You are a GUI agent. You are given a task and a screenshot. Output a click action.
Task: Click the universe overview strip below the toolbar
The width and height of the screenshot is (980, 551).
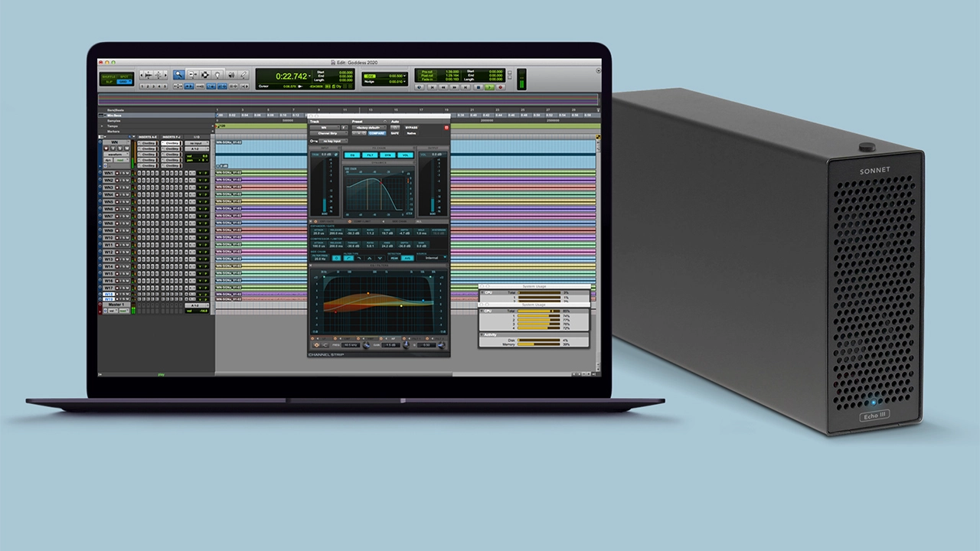348,99
